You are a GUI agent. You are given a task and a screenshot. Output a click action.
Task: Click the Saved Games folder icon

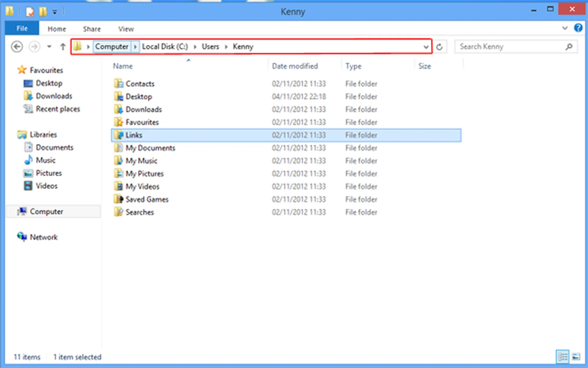pos(118,199)
